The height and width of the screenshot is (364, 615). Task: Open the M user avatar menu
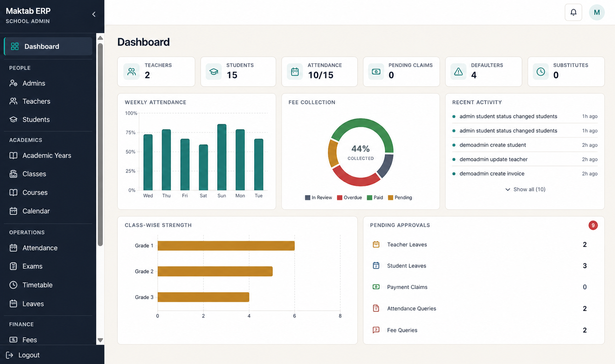coord(597,12)
